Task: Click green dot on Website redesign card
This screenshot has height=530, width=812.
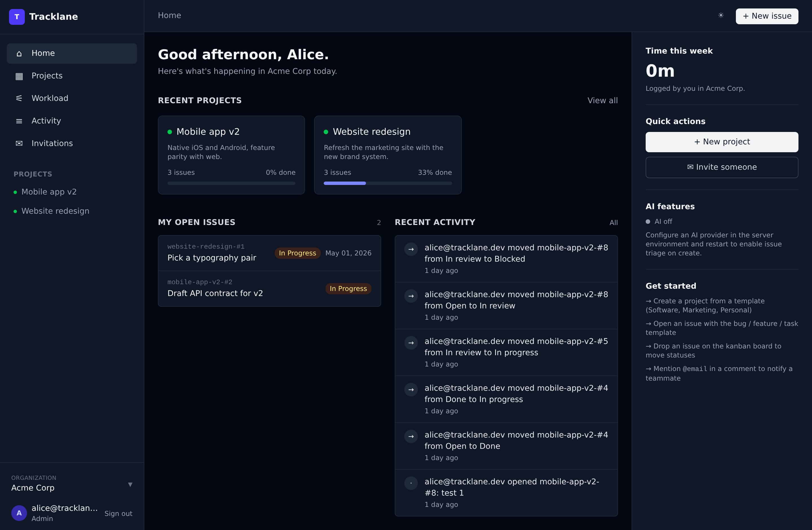Action: [x=326, y=132]
